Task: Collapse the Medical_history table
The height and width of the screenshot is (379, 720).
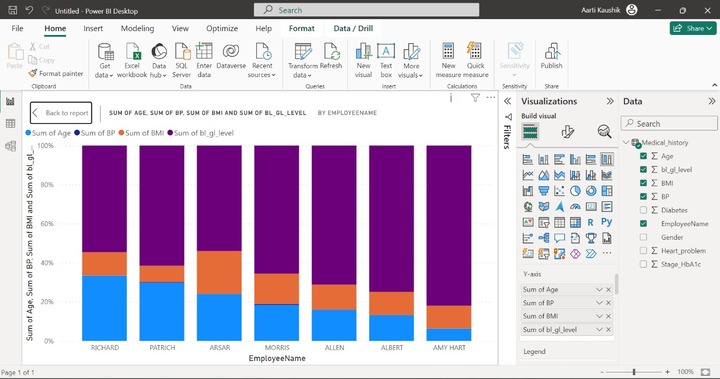Action: 626,142
